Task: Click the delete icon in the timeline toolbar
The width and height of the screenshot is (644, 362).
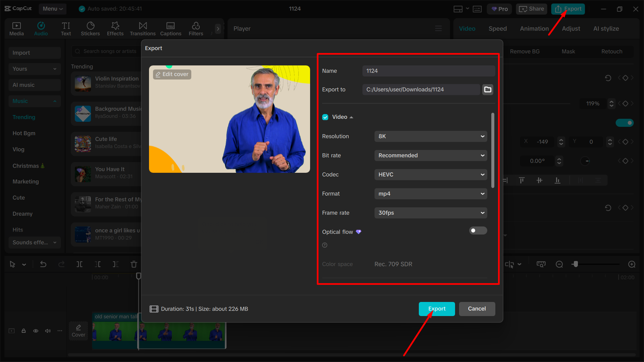Action: tap(134, 264)
